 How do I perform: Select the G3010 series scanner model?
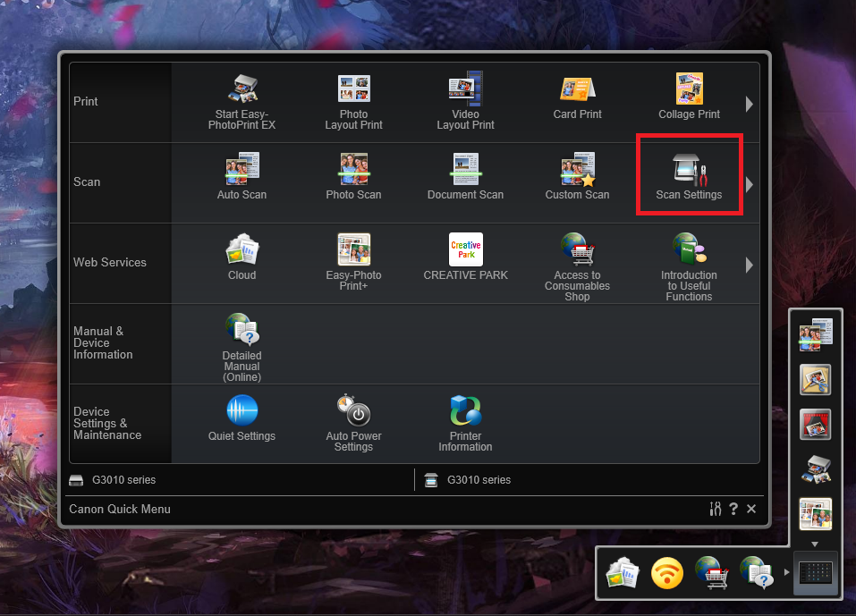pos(468,480)
